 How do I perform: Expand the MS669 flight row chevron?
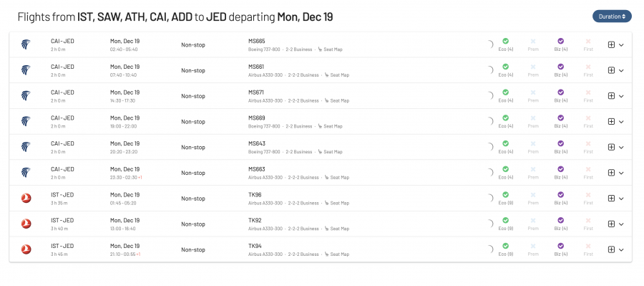pos(621,122)
